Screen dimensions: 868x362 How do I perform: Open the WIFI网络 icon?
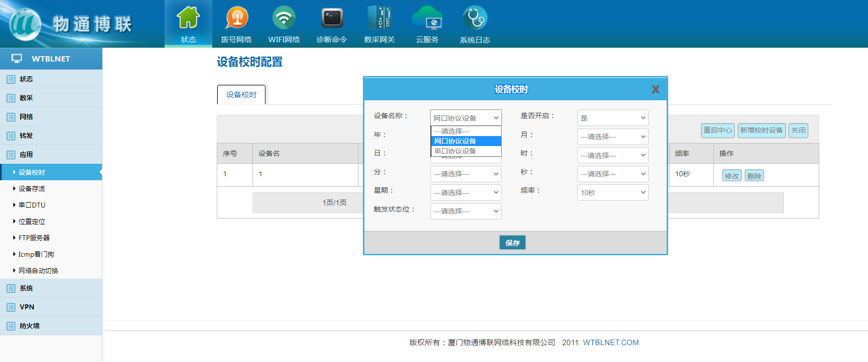pos(284,18)
